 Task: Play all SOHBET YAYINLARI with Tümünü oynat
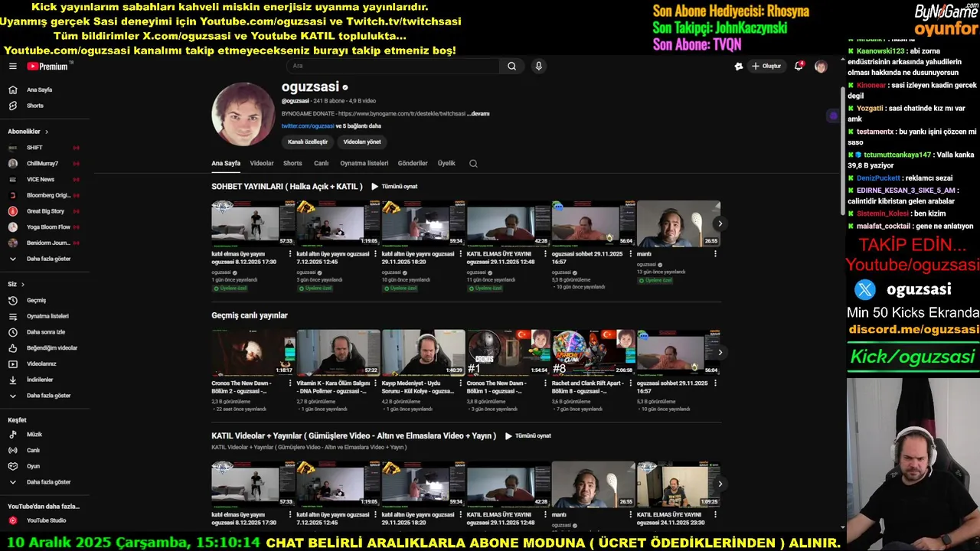pos(394,186)
